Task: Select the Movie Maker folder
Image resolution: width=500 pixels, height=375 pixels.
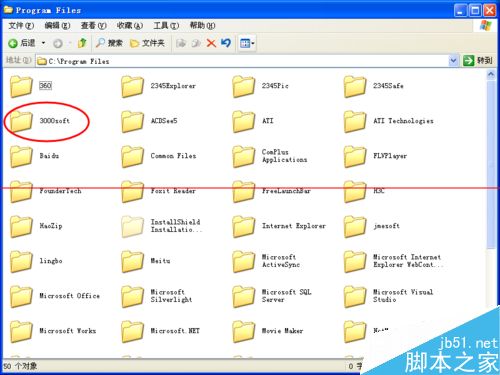Action: point(268,331)
